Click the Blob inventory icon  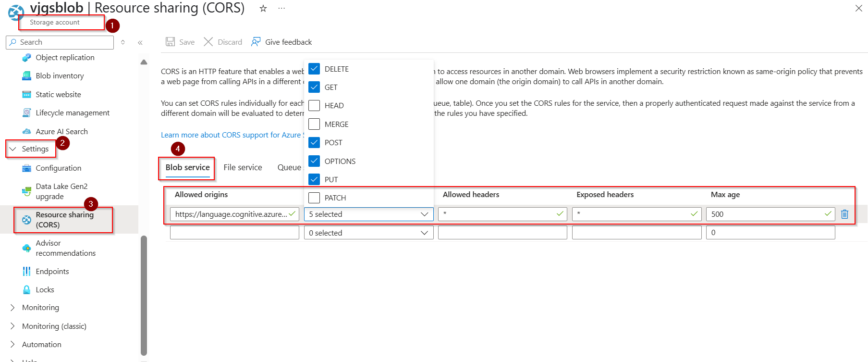pyautogui.click(x=27, y=76)
